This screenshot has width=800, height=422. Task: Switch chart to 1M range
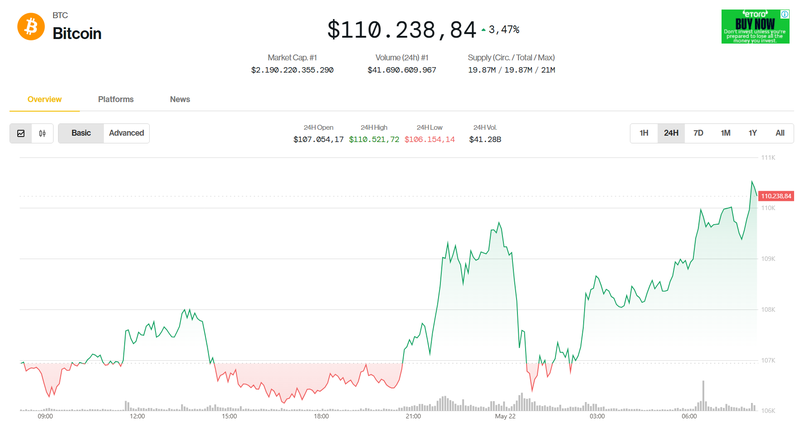pyautogui.click(x=725, y=133)
